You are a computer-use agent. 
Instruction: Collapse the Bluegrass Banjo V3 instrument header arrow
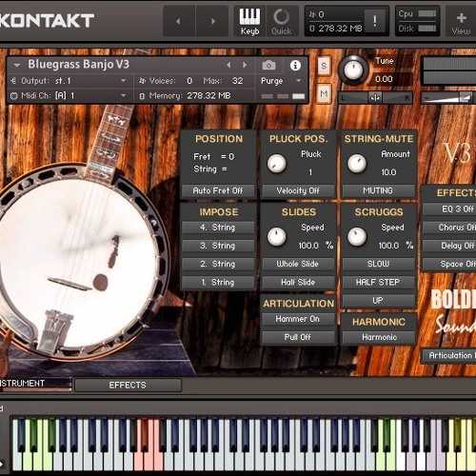point(17,65)
